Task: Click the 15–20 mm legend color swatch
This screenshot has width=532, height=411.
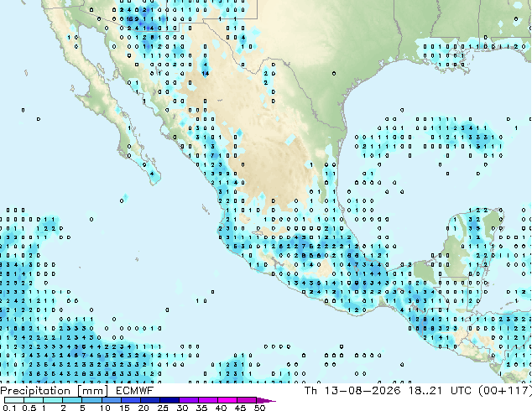Action: pos(131,400)
